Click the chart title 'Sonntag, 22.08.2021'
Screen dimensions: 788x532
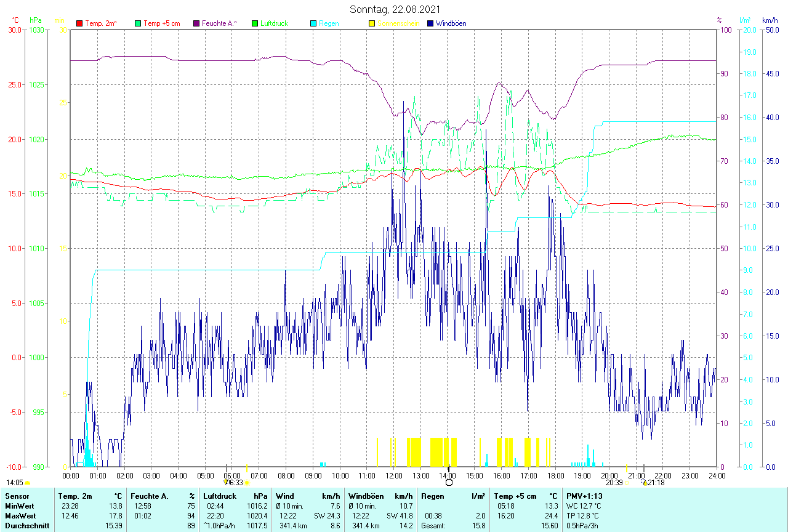click(x=395, y=9)
